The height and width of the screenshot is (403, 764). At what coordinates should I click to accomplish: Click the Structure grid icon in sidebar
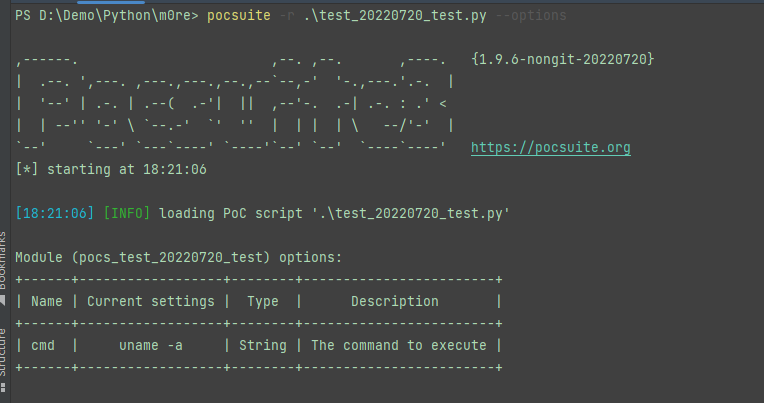3,388
